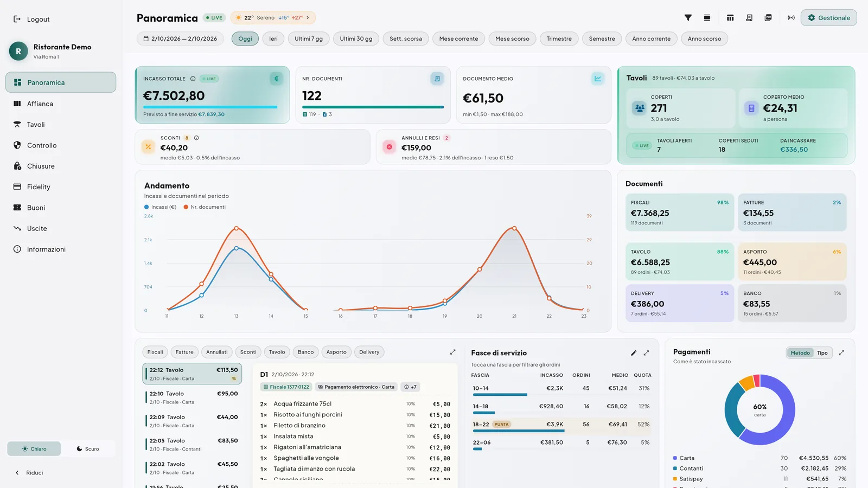This screenshot has width=868, height=488.
Task: Click the view layout icon beside the filter funnel
Action: (x=707, y=18)
